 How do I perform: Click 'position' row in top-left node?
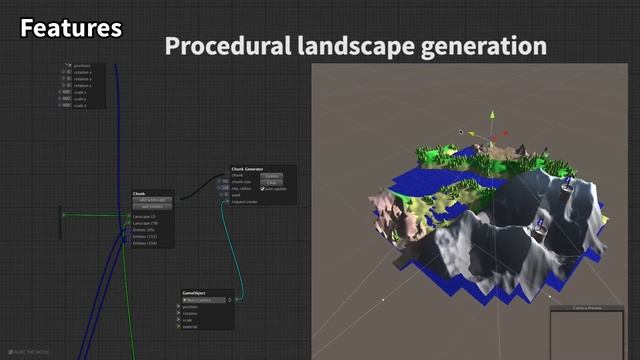[x=82, y=66]
